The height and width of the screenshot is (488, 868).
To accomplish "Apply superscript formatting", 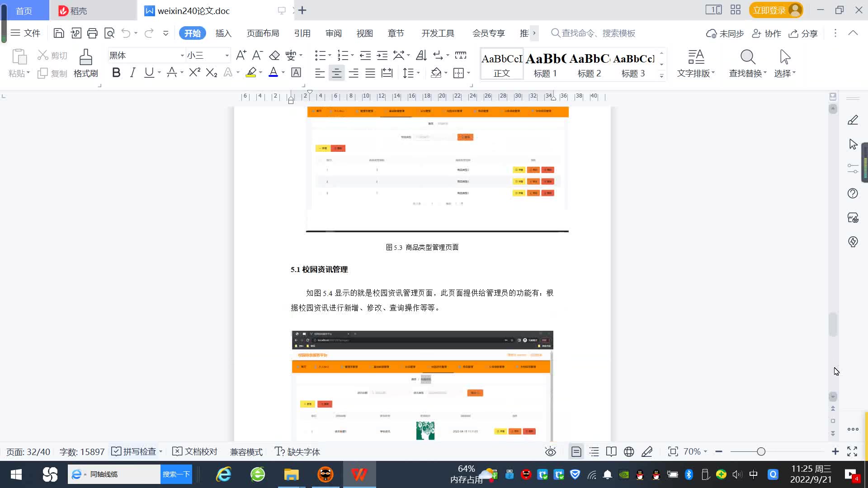I will tap(195, 72).
